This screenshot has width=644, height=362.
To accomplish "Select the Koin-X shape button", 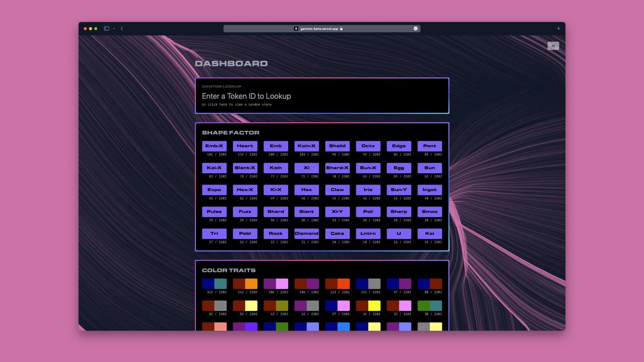I will tap(306, 146).
